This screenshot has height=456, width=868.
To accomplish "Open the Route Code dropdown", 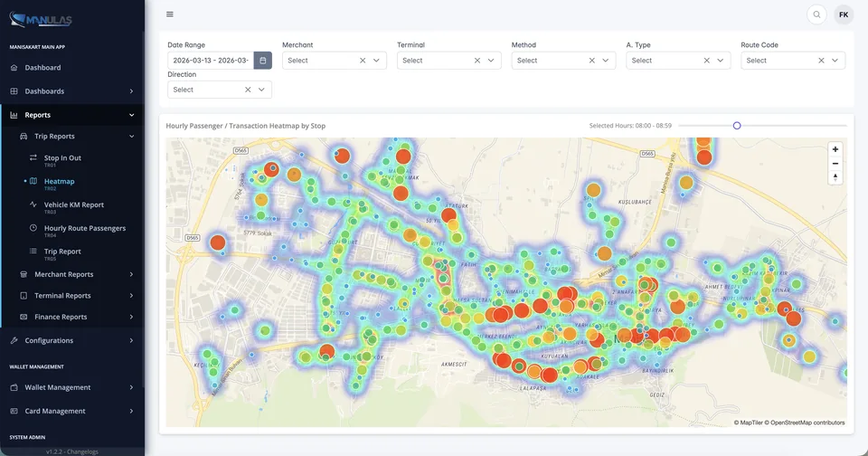I will coord(835,61).
